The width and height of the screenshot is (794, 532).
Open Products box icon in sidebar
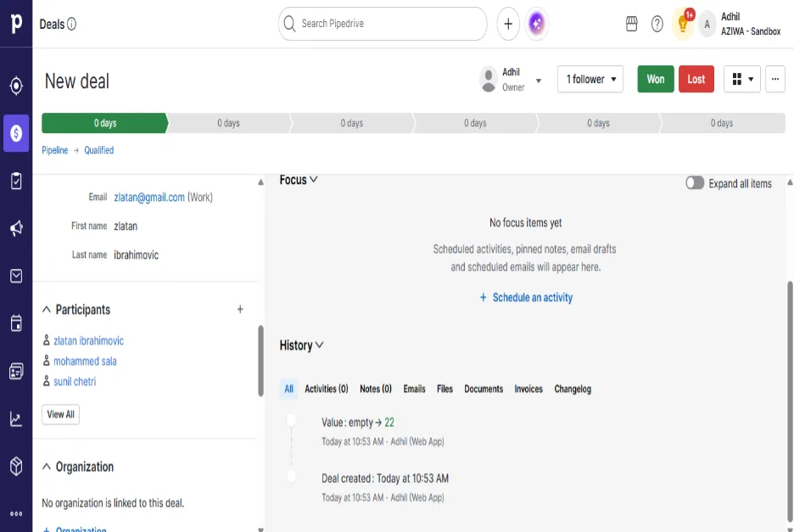pyautogui.click(x=16, y=466)
